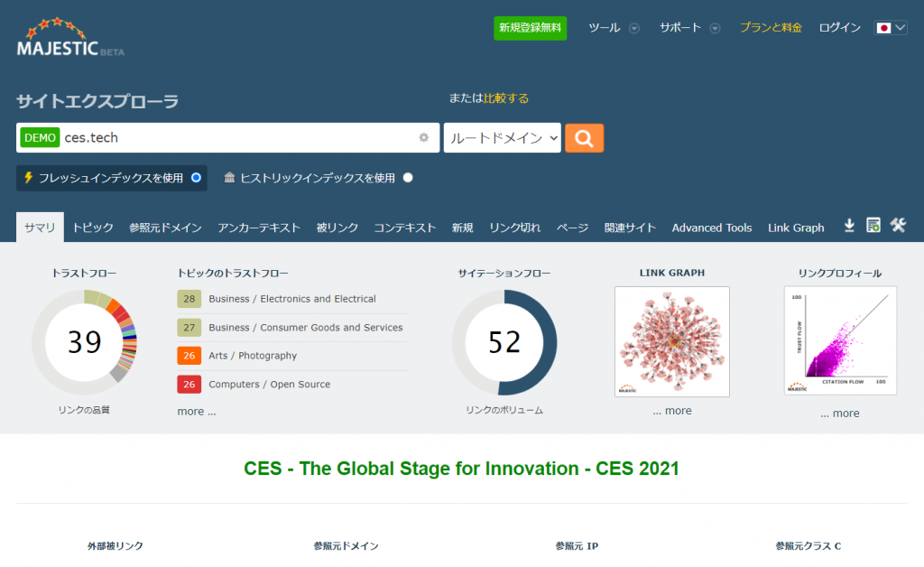Click the ログイン link
This screenshot has width=924, height=567.
840,28
